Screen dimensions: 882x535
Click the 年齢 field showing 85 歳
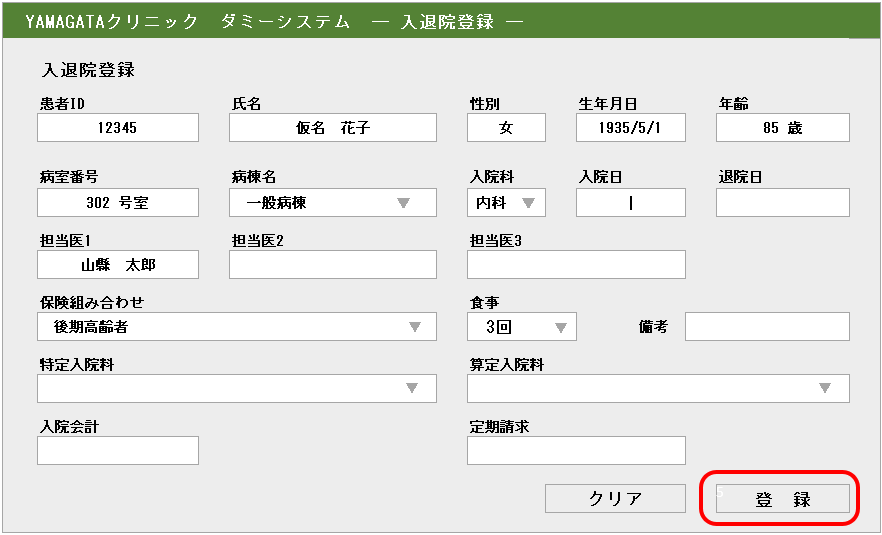pyautogui.click(x=782, y=128)
